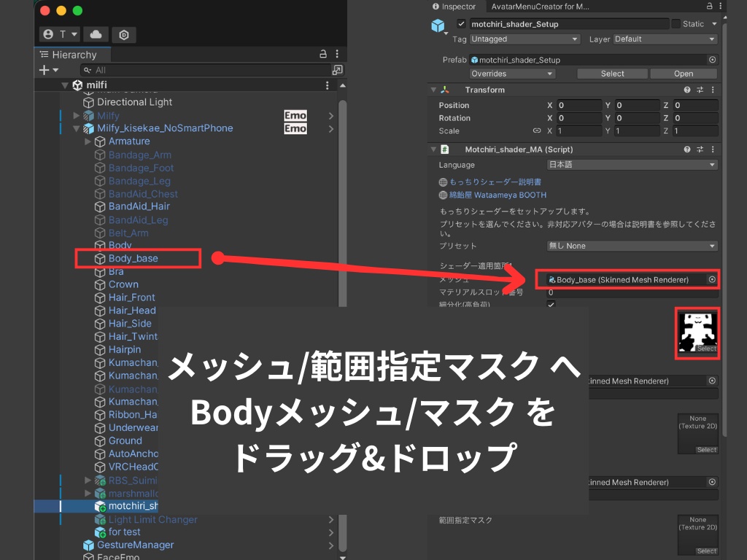
Task: Expand the Milfy object in hierarchy
Action: 76,116
